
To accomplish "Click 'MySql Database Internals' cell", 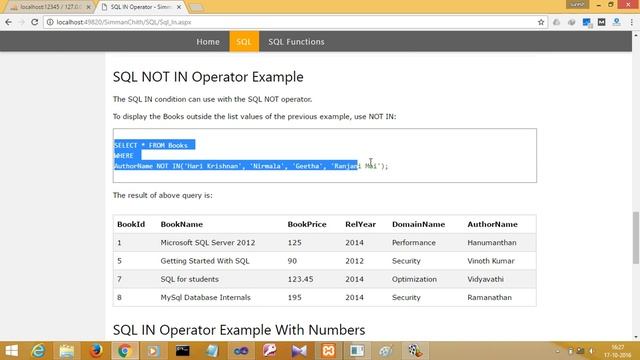I will click(x=205, y=297).
